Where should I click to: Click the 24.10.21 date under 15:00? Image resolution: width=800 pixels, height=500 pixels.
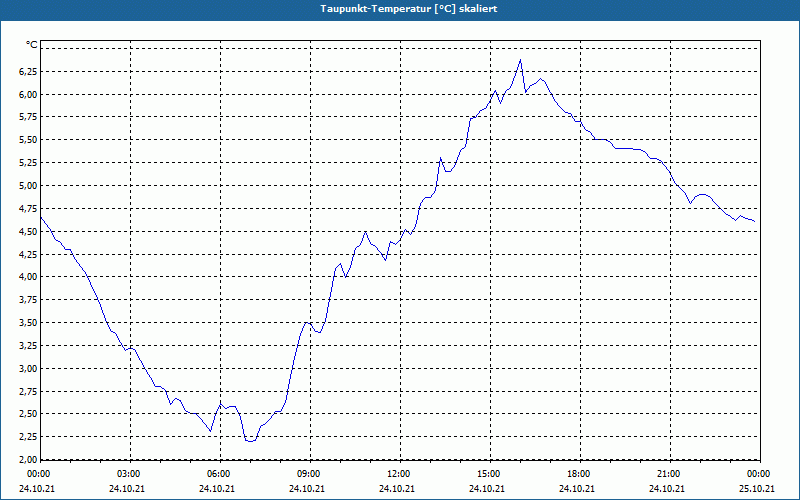coord(487,488)
